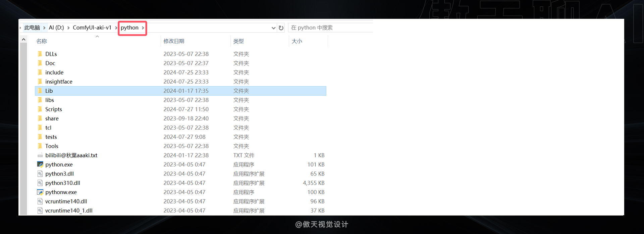
Task: Select the insightface folder icon
Action: click(x=40, y=82)
